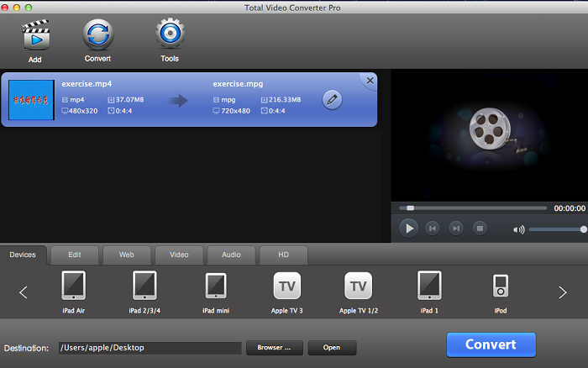Image resolution: width=588 pixels, height=368 pixels.
Task: Click the exercise.mp4 source filename
Action: (87, 84)
